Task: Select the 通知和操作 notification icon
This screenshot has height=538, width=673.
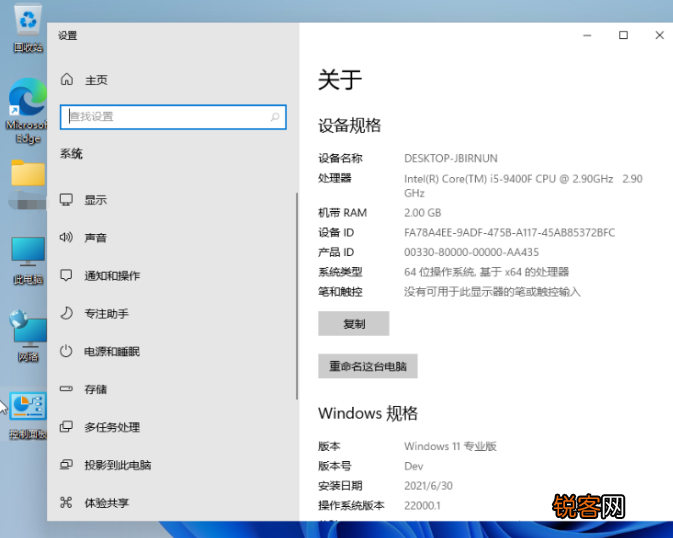Action: pyautogui.click(x=66, y=275)
